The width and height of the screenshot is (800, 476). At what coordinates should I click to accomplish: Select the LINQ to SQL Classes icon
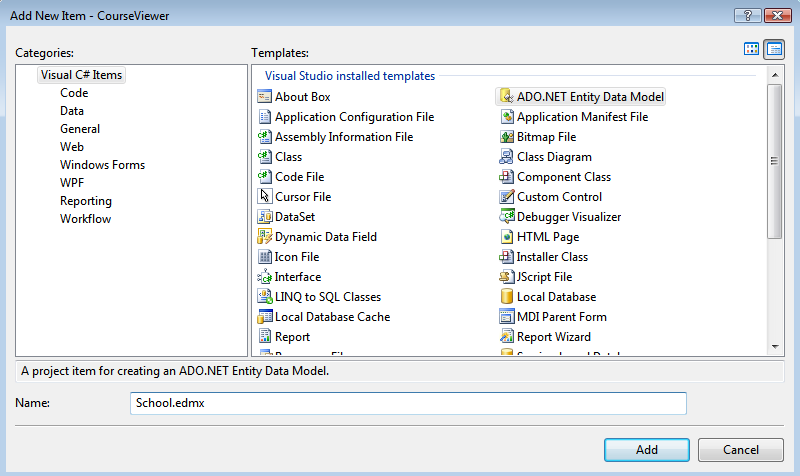click(264, 296)
